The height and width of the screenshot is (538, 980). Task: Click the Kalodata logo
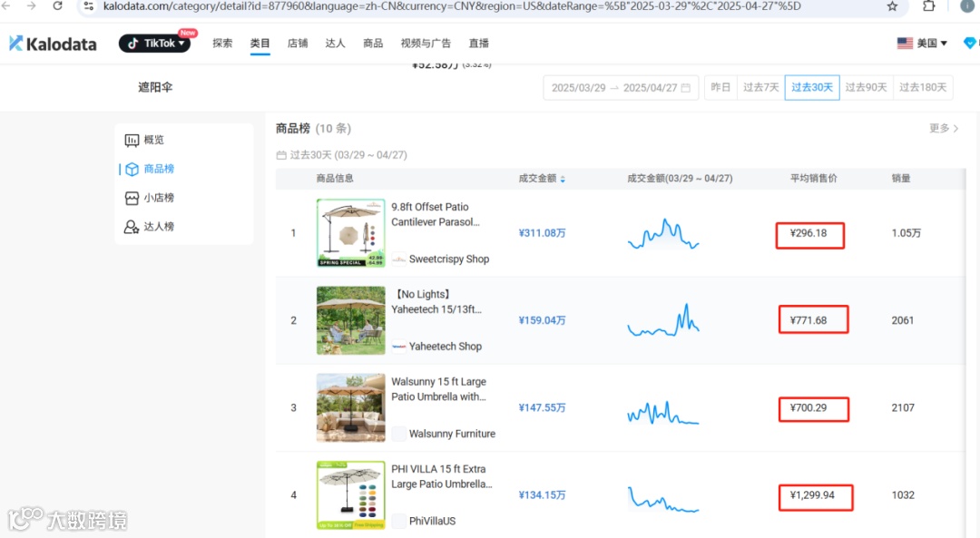pos(54,44)
